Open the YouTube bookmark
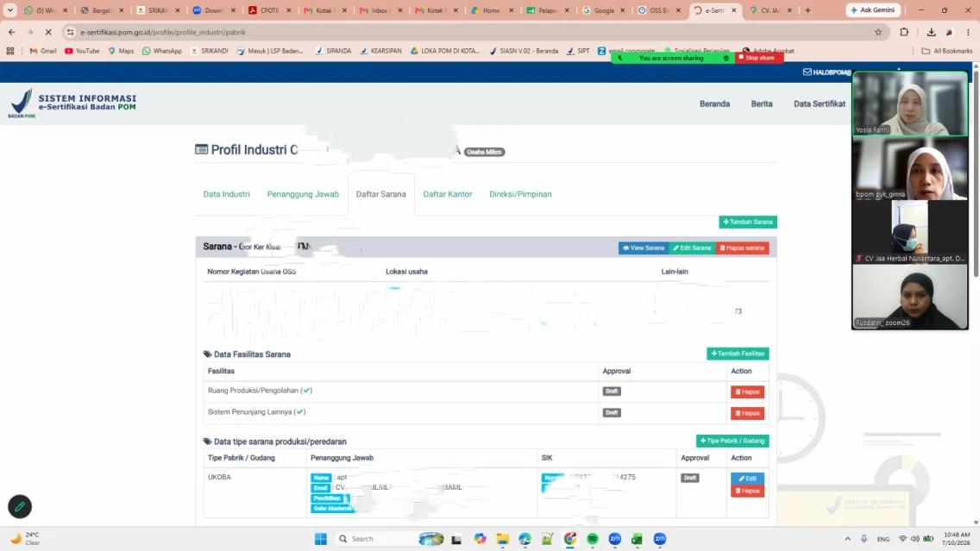The image size is (980, 551). click(82, 51)
